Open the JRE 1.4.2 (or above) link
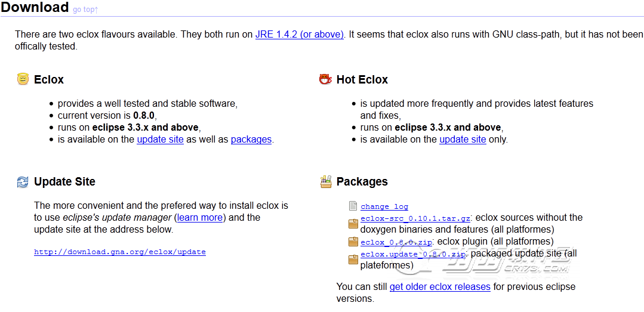The width and height of the screenshot is (644, 312). (x=299, y=35)
